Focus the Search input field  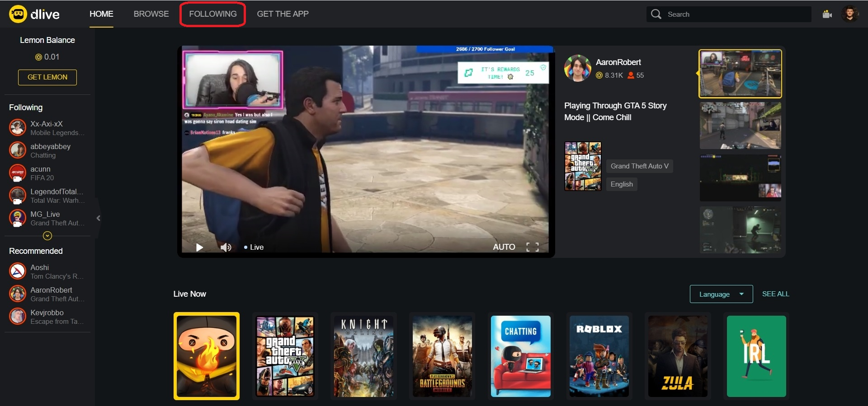[729, 14]
